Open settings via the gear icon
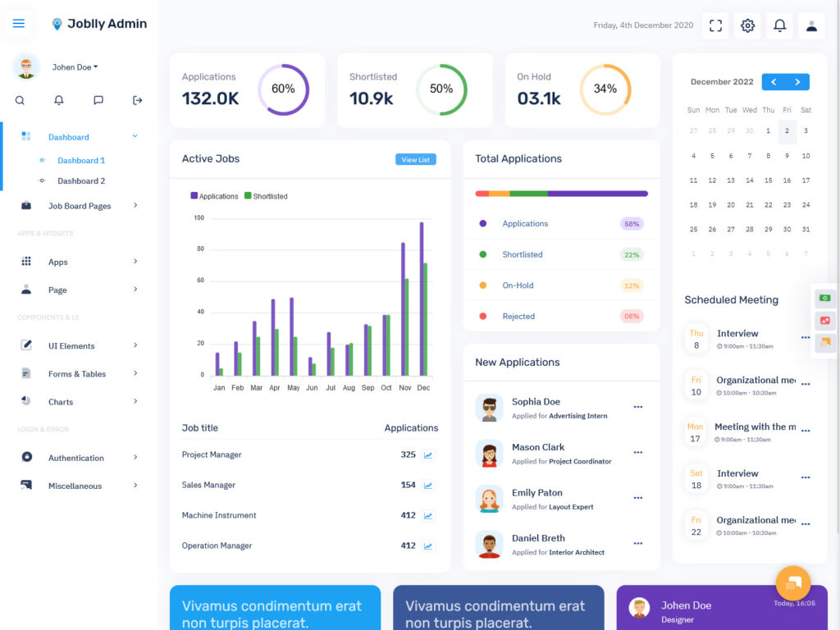The width and height of the screenshot is (840, 630). [x=747, y=25]
